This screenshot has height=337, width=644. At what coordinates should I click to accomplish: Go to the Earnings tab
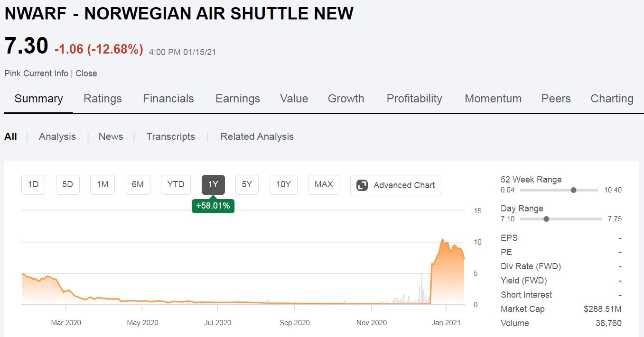tap(238, 99)
